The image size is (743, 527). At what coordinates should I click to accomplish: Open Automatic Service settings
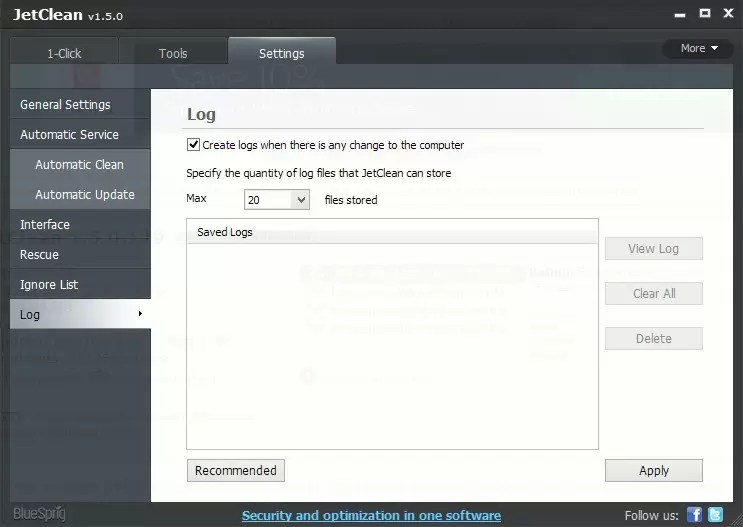pyautogui.click(x=80, y=135)
